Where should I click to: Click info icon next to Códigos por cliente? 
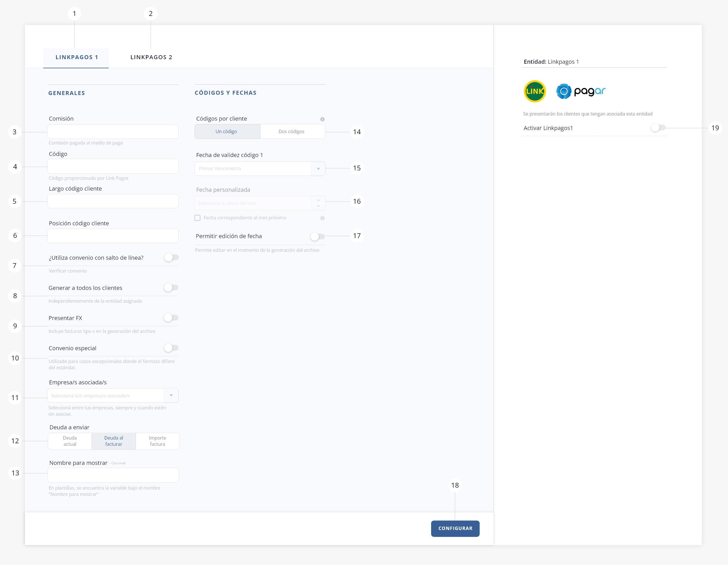point(322,119)
